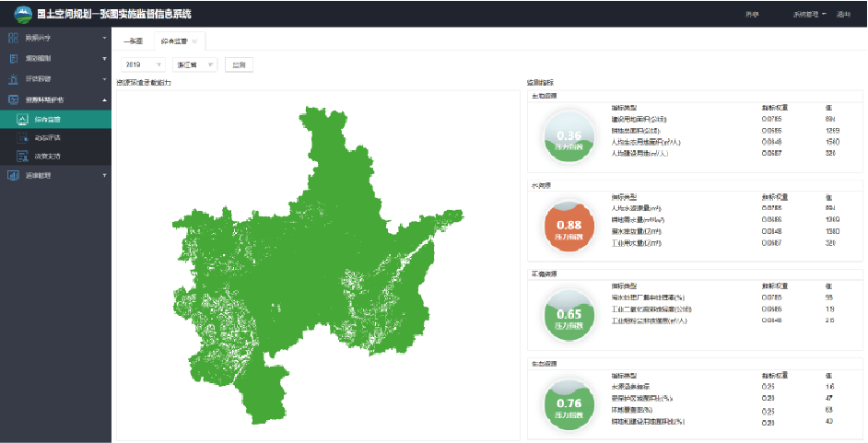868x443 pixels.
Task: Expand the 系统管理 menu in the header
Action: click(809, 15)
